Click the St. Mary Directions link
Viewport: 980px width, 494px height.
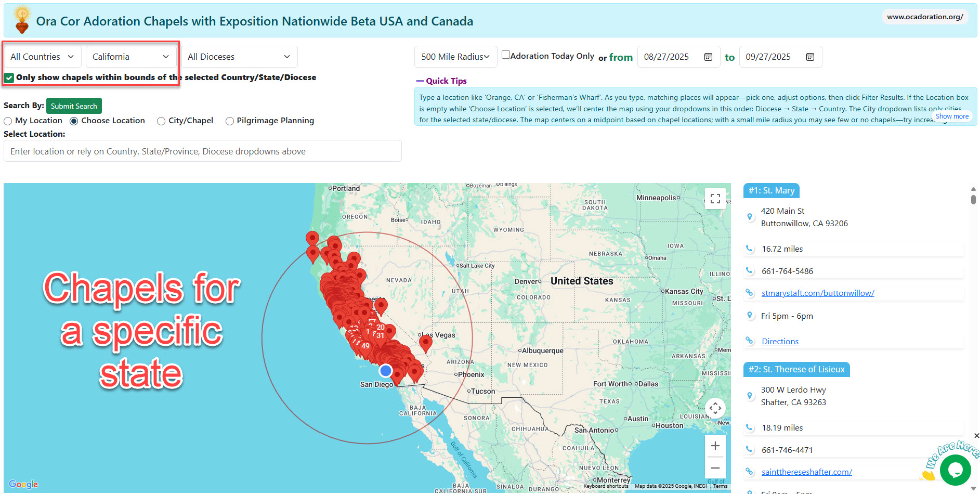780,342
